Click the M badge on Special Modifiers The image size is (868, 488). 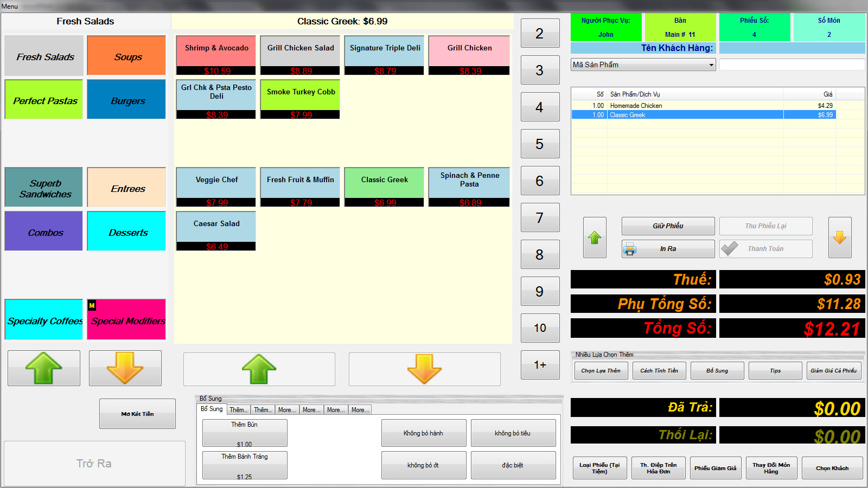click(x=92, y=306)
